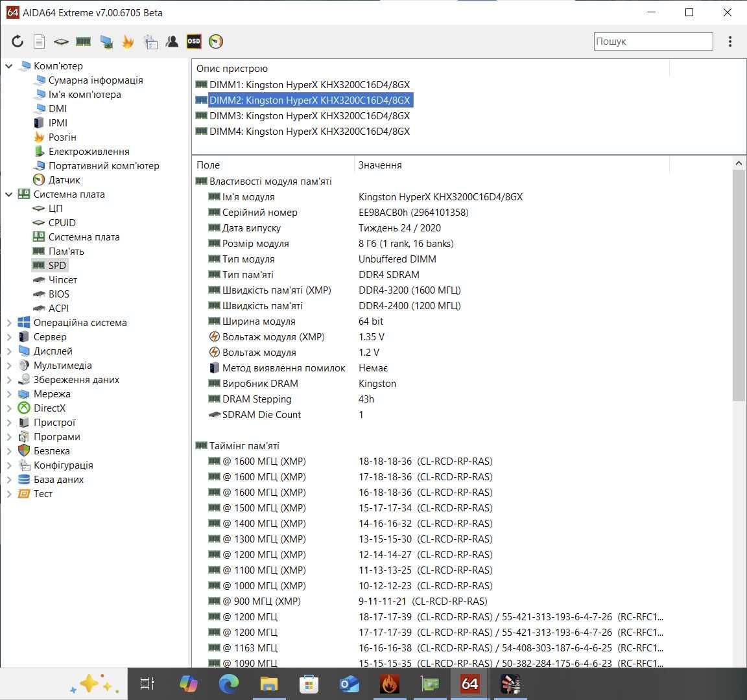747x700 pixels.
Task: Collapse the Системна плата parent node
Action: click(8, 194)
